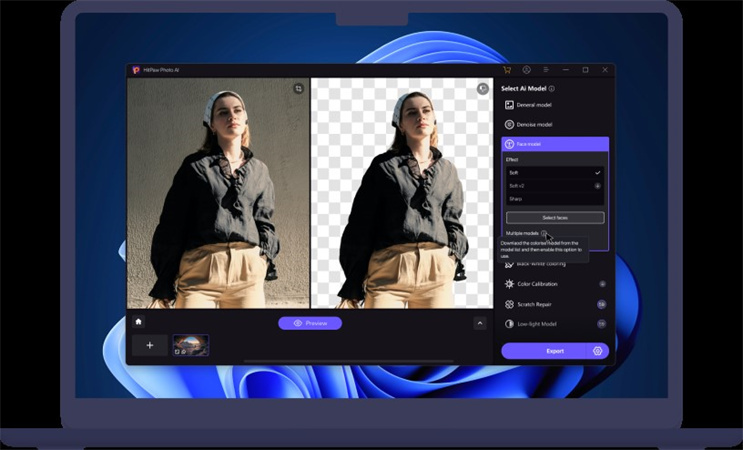Click the crop icon on original image
743x450 pixels.
[x=298, y=88]
